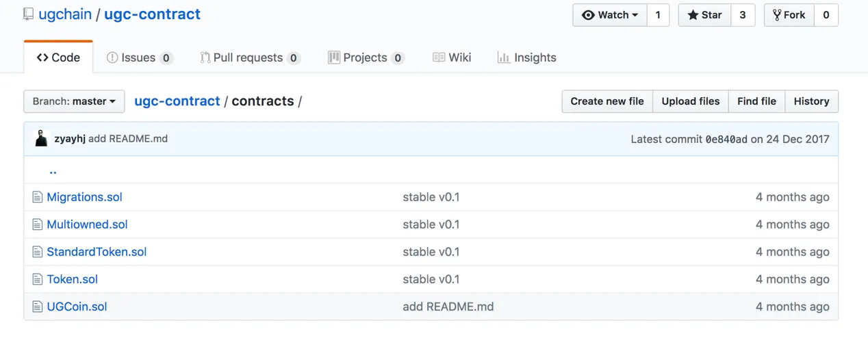Click the file icon next to Migrations.sol
This screenshot has width=868, height=349.
tap(38, 197)
